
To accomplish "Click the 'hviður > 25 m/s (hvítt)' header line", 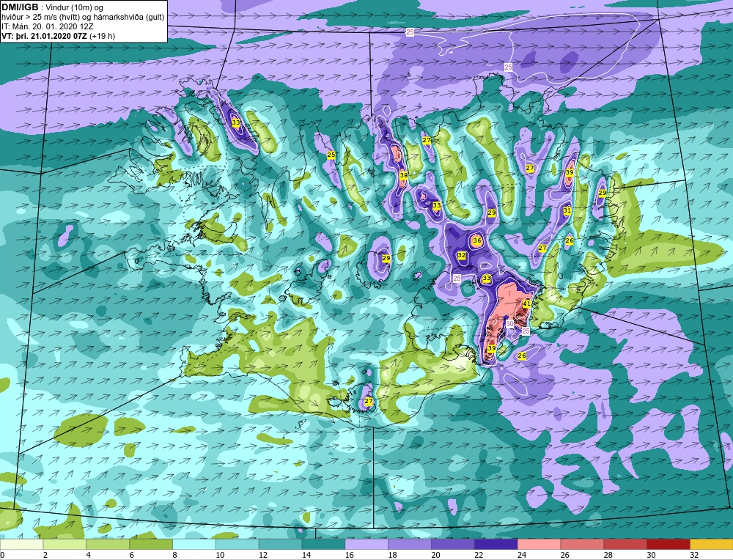I will pos(83,17).
